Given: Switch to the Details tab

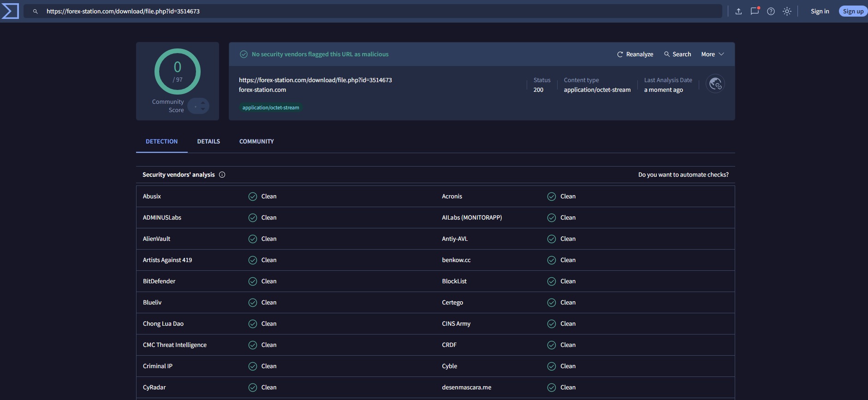Looking at the screenshot, I should 208,142.
